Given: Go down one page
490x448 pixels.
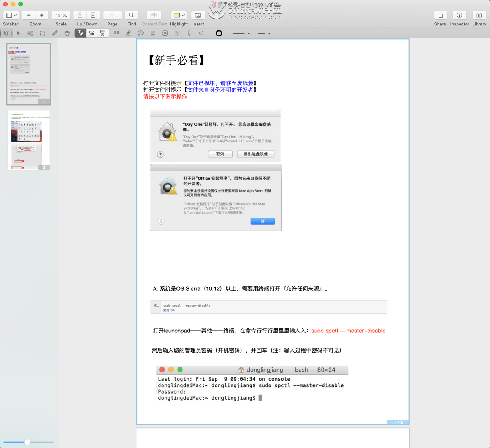Looking at the screenshot, I should tap(93, 15).
